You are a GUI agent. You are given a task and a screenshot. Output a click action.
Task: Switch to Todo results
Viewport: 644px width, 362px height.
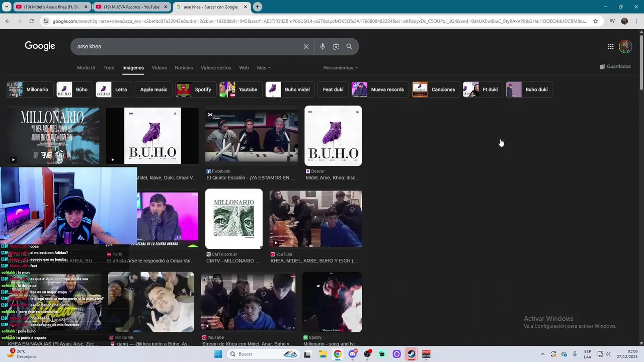(109, 68)
